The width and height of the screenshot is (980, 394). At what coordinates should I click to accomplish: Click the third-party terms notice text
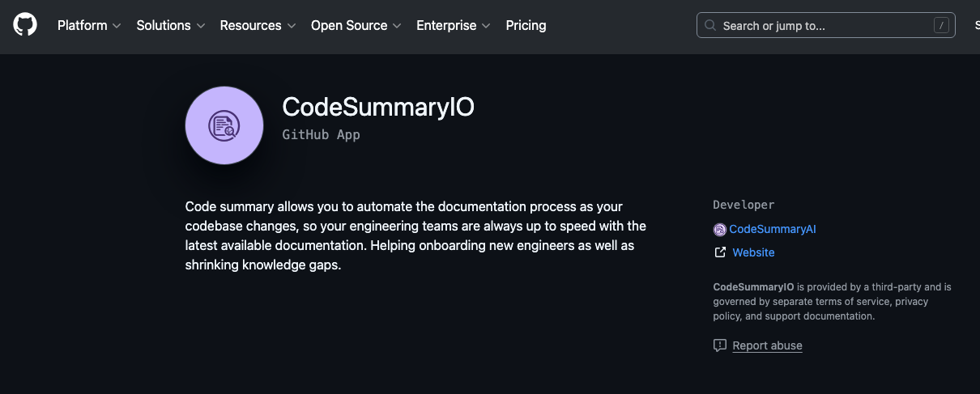pos(832,301)
